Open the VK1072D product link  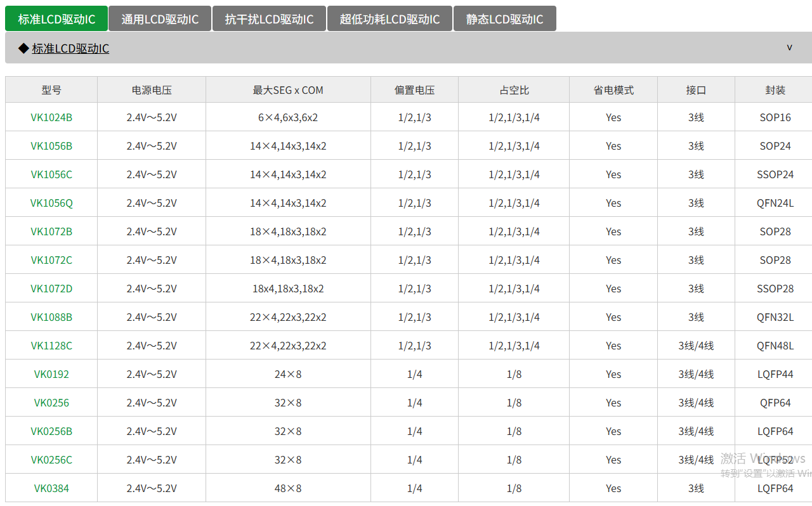tap(51, 289)
